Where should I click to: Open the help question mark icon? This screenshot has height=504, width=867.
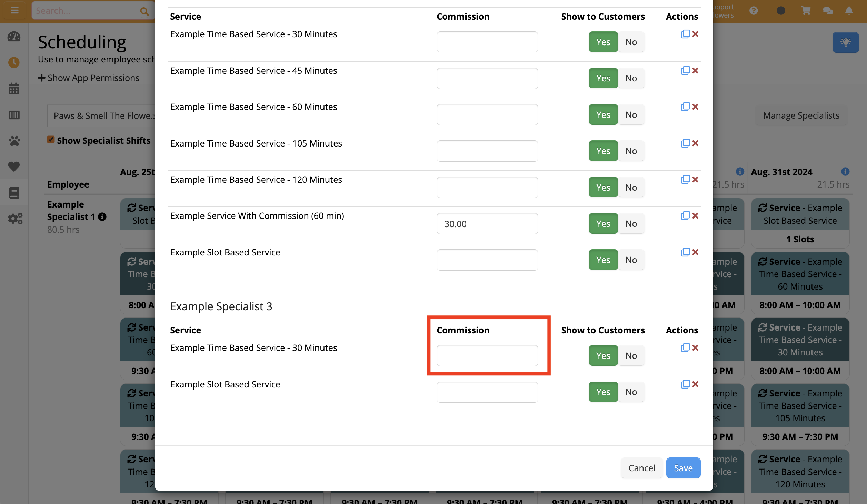754,11
